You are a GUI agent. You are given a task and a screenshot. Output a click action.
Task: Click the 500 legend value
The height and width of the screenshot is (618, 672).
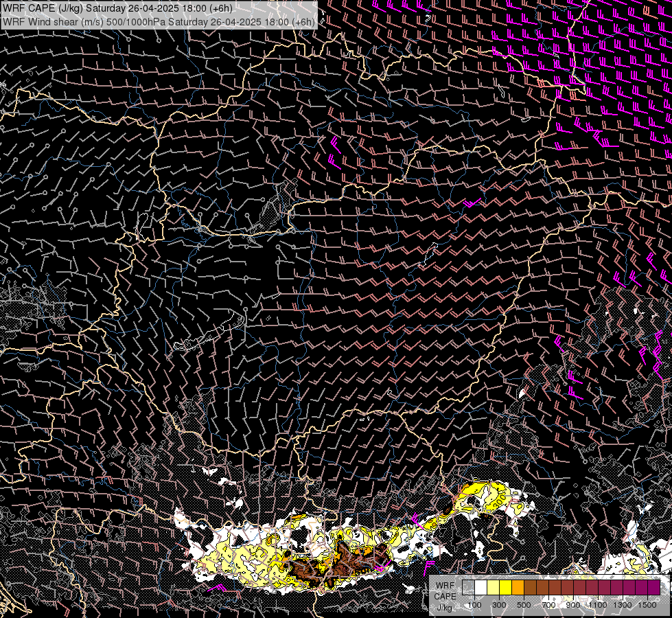pos(524,605)
